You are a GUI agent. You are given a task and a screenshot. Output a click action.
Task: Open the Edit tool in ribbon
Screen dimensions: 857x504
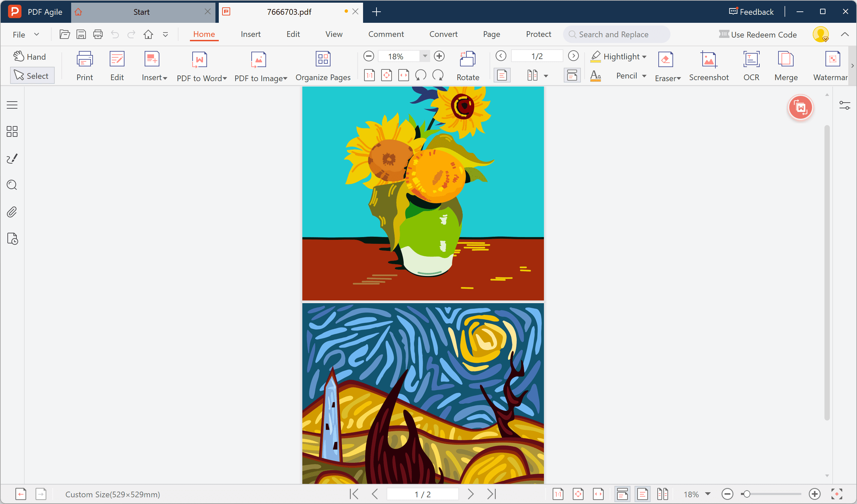[117, 66]
